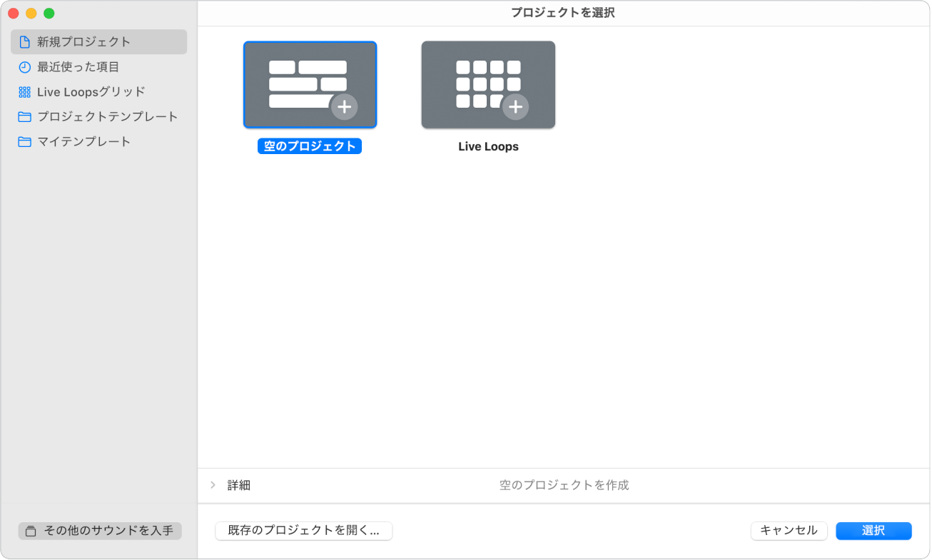Dismiss the dialog with キャンセル

pos(789,531)
